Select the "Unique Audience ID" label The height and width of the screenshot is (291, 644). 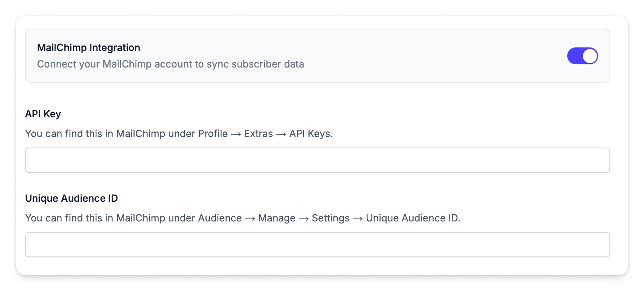point(72,199)
